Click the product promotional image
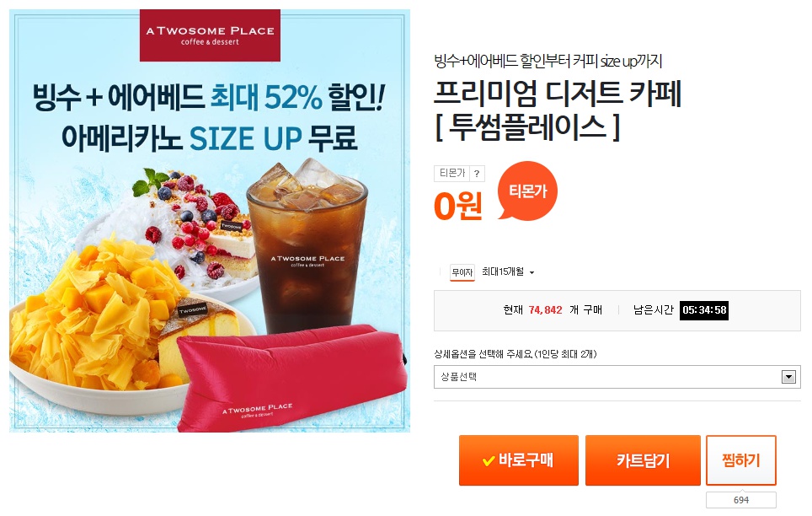 click(210, 221)
